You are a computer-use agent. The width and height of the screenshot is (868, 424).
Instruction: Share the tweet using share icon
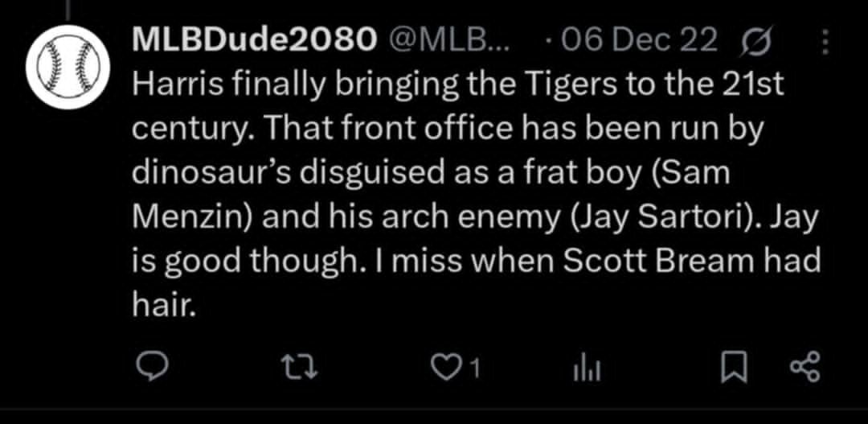(805, 368)
